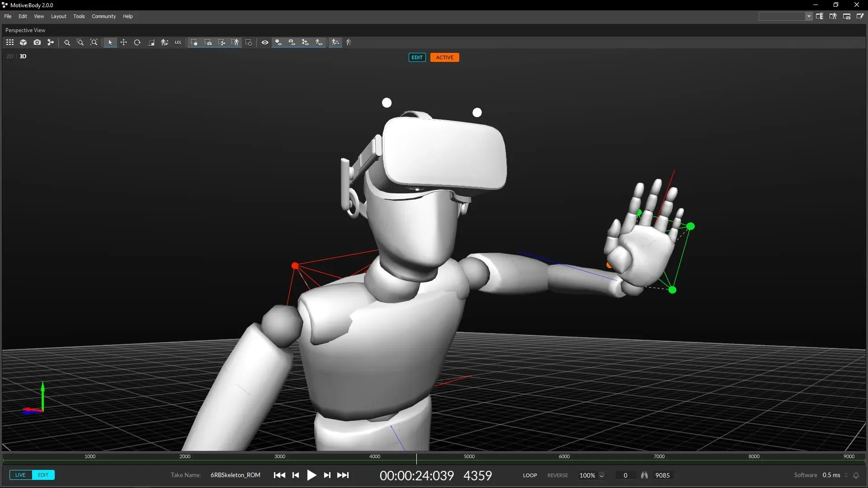Enable REVERSE playback
Screen dimensions: 868x488
point(557,475)
